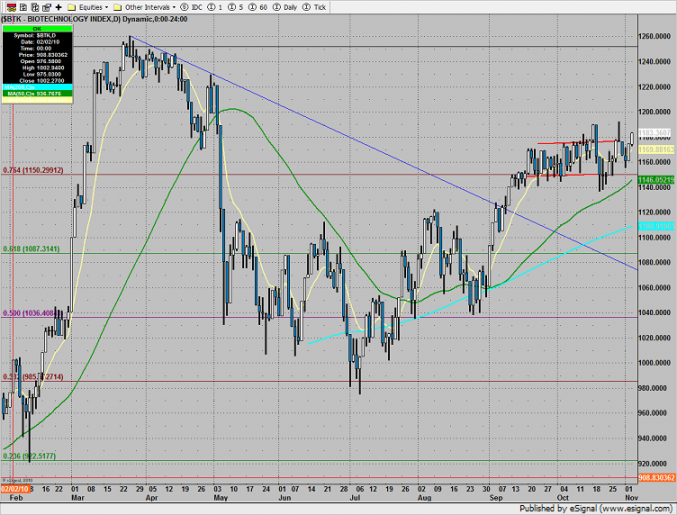Select the Daily interval button
The width and height of the screenshot is (677, 515).
pyautogui.click(x=285, y=7)
